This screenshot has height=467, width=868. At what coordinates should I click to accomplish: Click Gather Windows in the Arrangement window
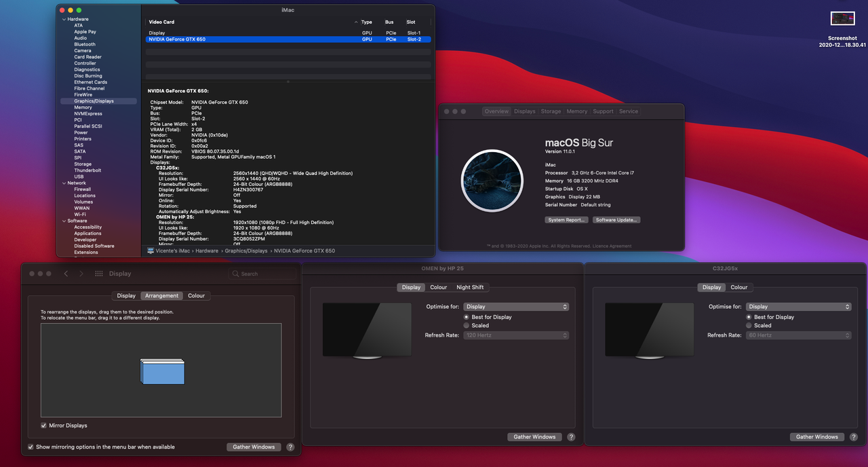254,447
